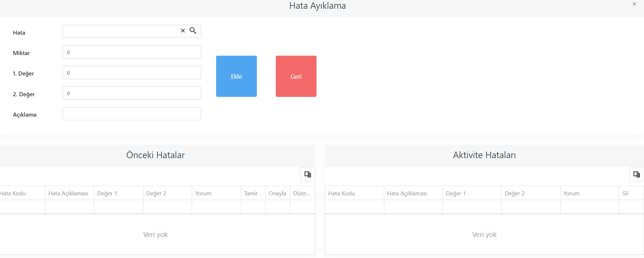644x258 pixels.
Task: Clear the Hata field with X icon
Action: point(183,31)
